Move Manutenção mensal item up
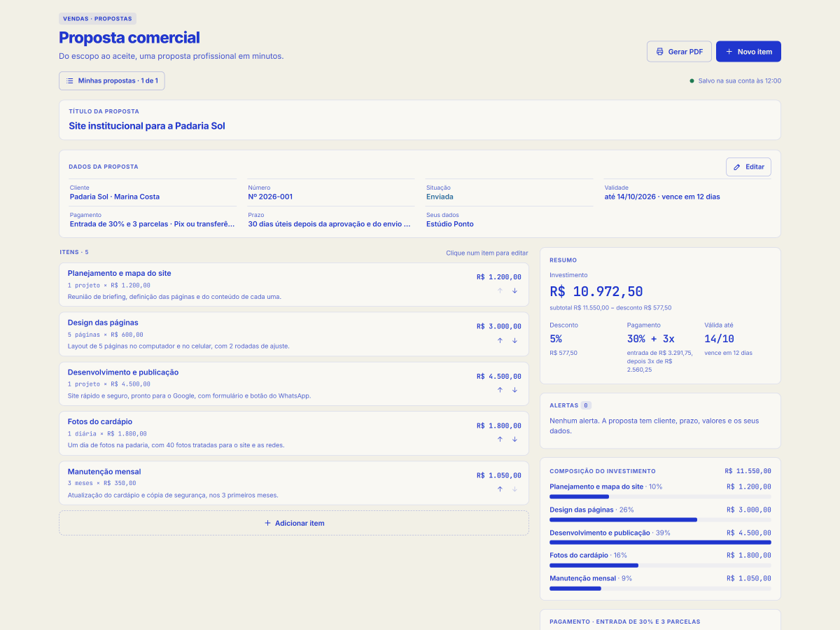Image resolution: width=840 pixels, height=630 pixels. (x=500, y=489)
